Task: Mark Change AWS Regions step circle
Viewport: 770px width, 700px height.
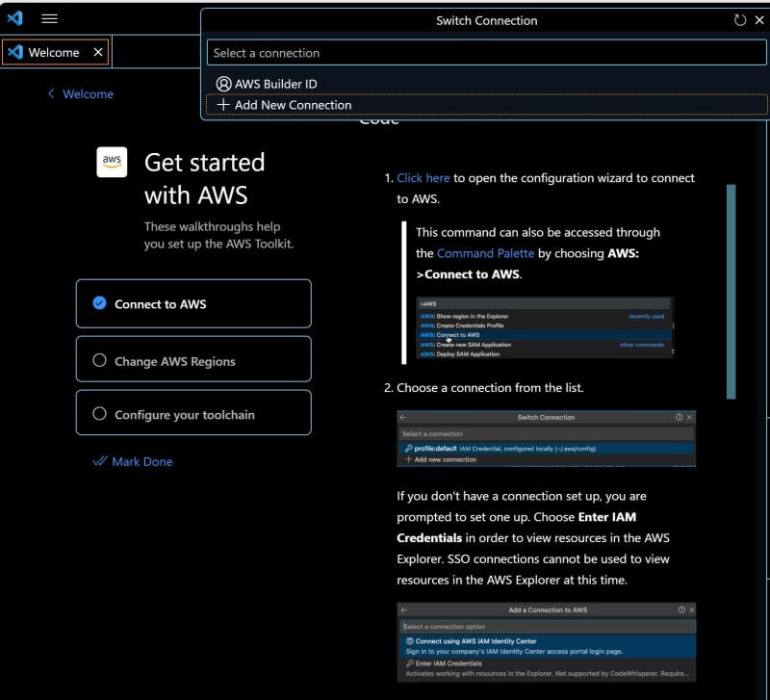Action: pos(100,360)
